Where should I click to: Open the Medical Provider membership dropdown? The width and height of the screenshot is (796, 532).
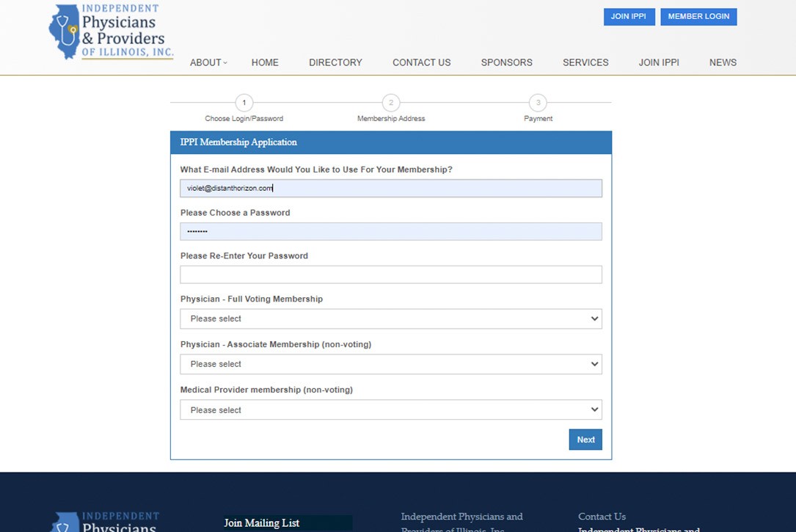coord(391,409)
